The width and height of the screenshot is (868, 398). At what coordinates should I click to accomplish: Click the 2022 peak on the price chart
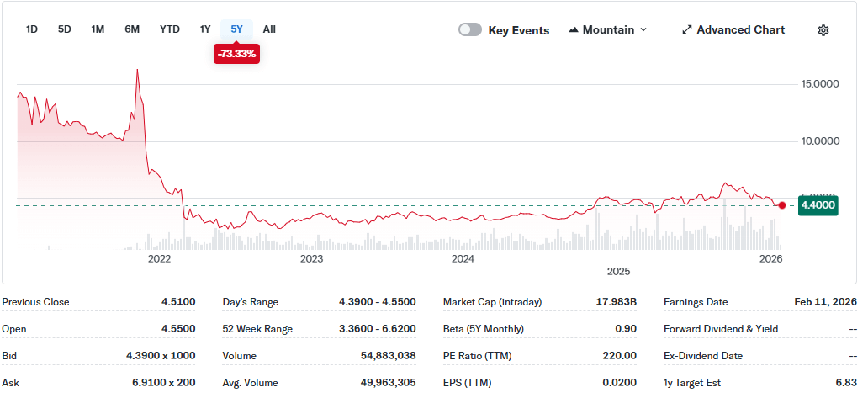(137, 70)
